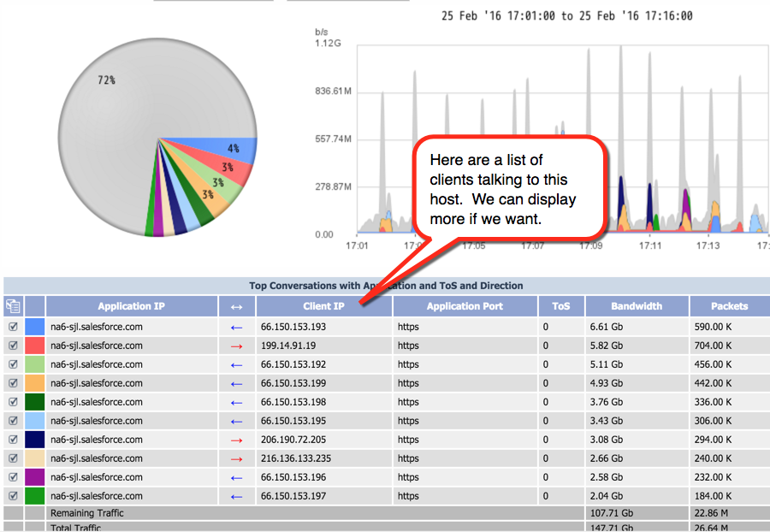770x532 pixels.
Task: Open na6-sjl.salesforce.com in the 199.14.91.19 row
Action: tap(97, 346)
